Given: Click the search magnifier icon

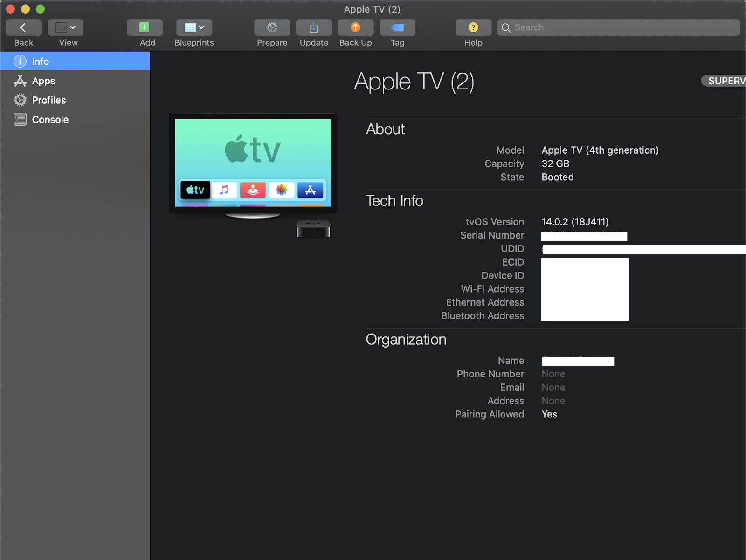Looking at the screenshot, I should coord(506,28).
